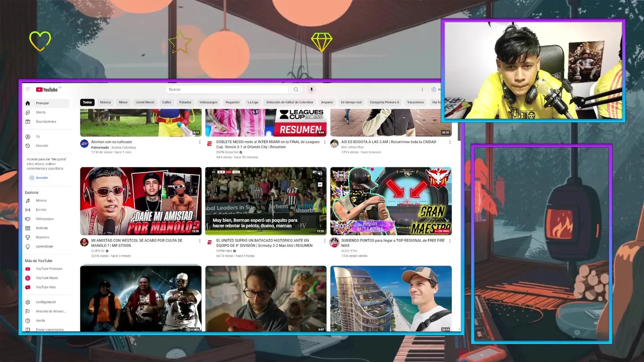Open the YouTube hamburger guide menu
This screenshot has width=644, height=362.
click(x=28, y=89)
